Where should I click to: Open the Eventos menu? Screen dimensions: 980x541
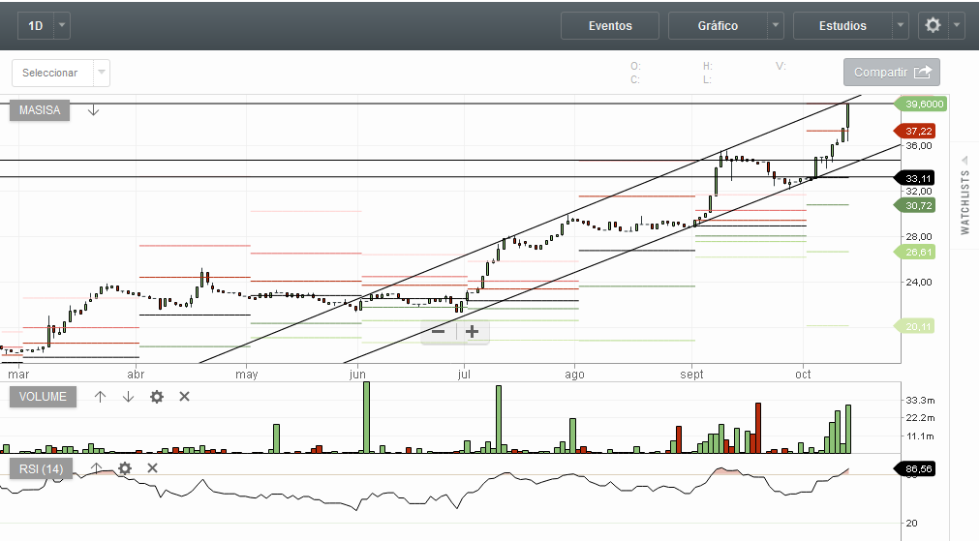[x=610, y=26]
